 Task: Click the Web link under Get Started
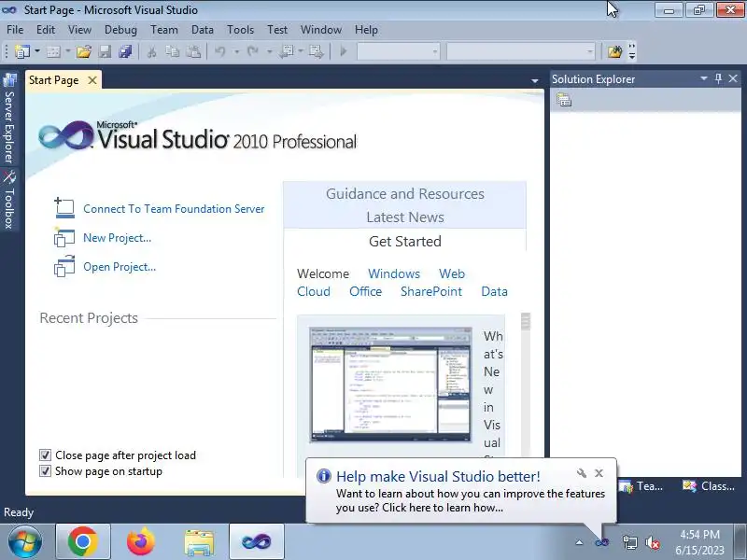(452, 273)
